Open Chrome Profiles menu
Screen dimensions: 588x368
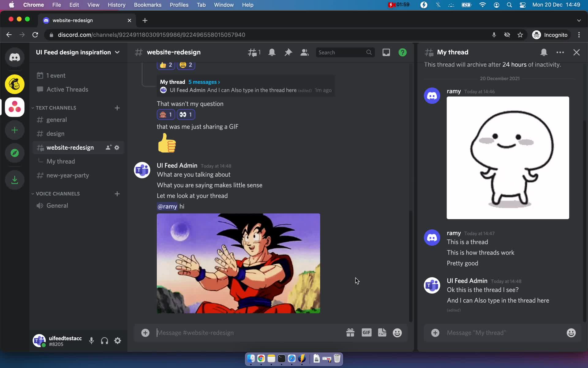pos(179,5)
